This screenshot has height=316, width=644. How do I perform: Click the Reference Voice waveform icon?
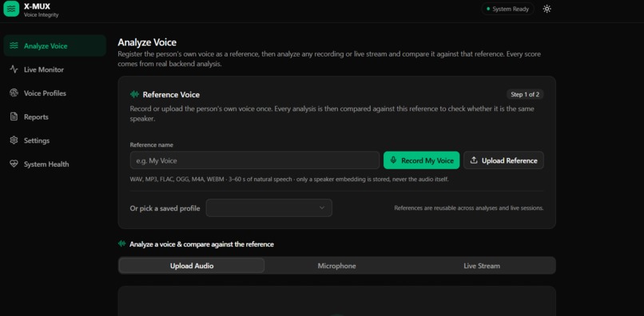(x=134, y=95)
